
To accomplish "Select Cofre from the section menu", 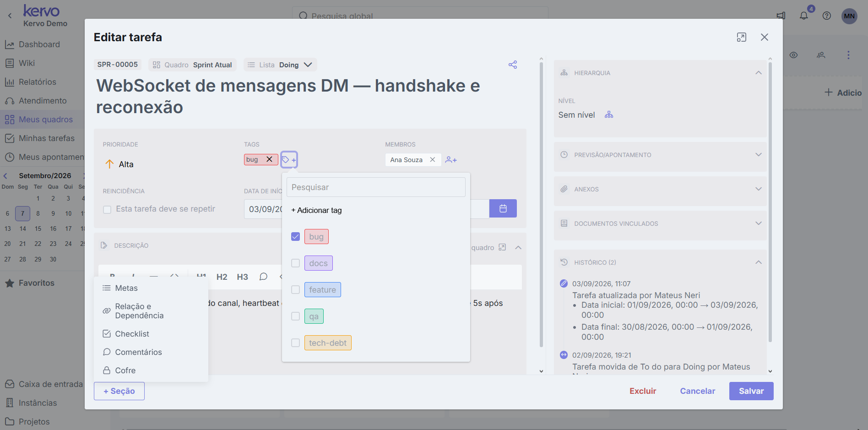I will tap(151, 370).
